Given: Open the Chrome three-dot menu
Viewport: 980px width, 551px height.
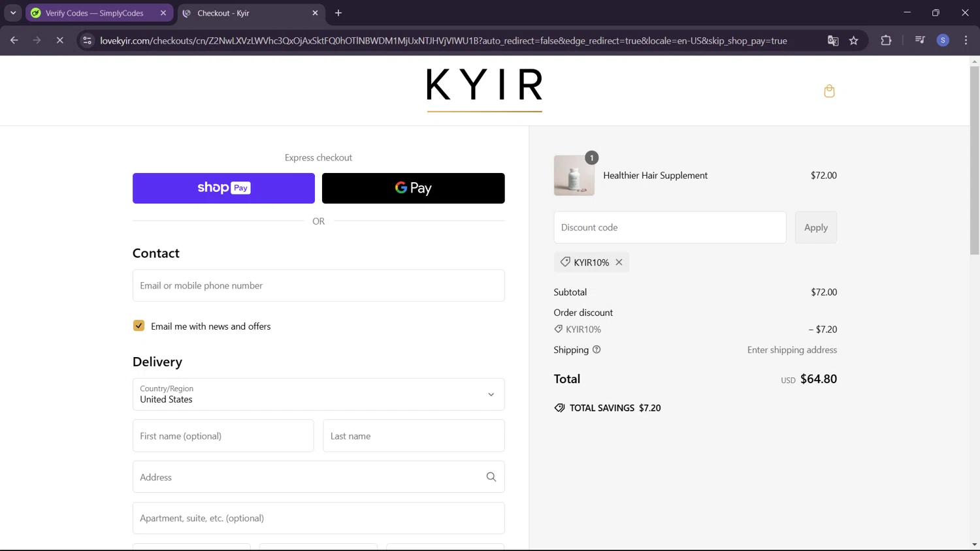Looking at the screenshot, I should (966, 40).
